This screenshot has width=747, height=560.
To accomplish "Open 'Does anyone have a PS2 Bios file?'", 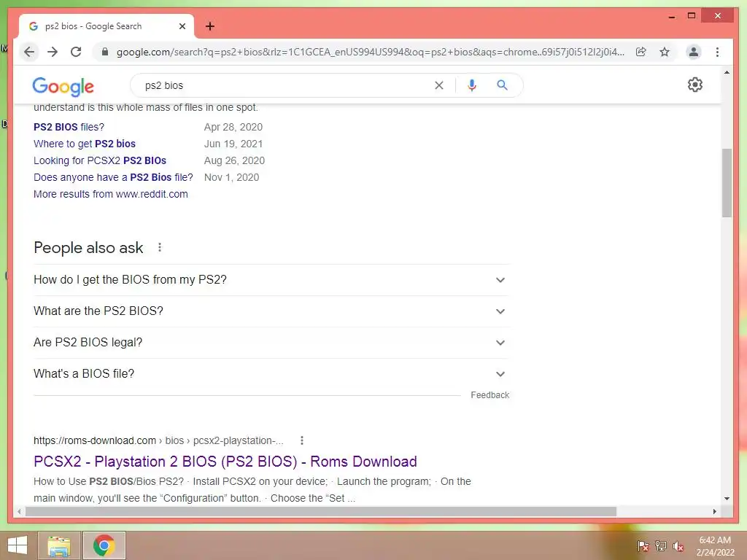I will click(113, 177).
